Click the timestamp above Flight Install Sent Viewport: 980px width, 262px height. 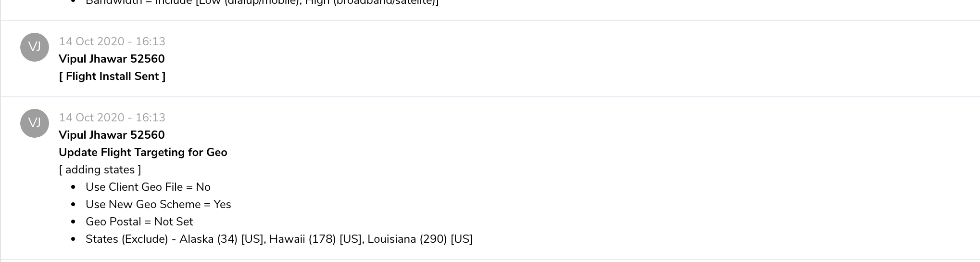112,41
